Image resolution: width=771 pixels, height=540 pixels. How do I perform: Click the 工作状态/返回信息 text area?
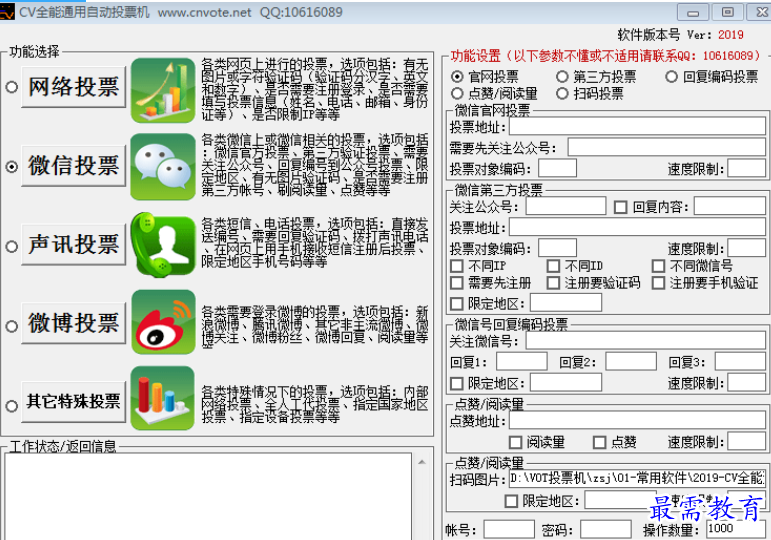point(208,496)
